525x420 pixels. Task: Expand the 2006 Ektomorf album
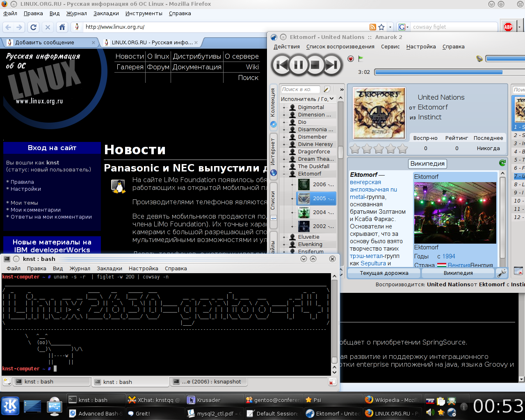pos(292,185)
